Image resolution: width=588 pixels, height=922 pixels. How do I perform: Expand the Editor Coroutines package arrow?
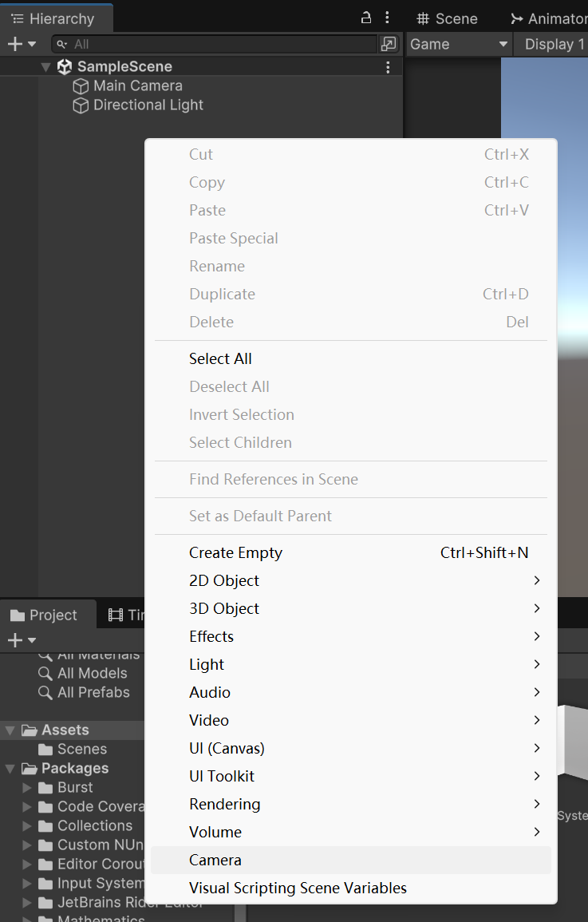(x=27, y=865)
